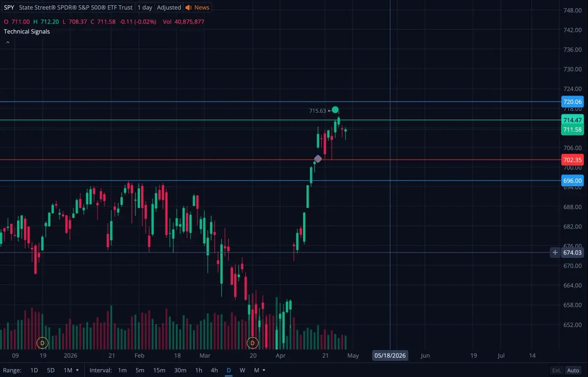The height and width of the screenshot is (377, 588).
Task: Select the D daily interval
Action: tap(229, 370)
